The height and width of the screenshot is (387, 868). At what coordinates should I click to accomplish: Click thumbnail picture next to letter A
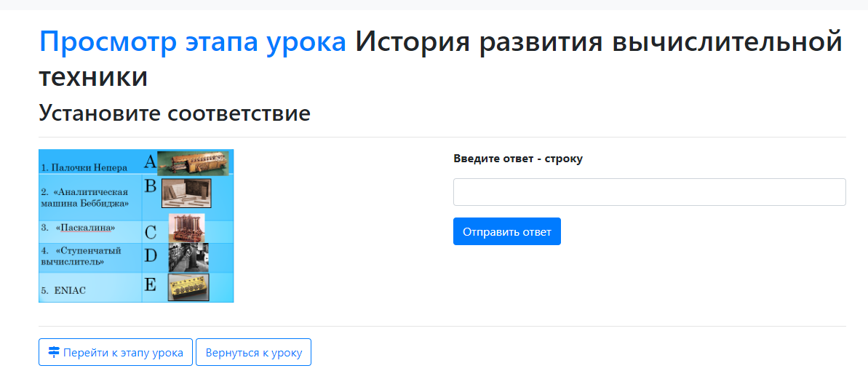[193, 162]
